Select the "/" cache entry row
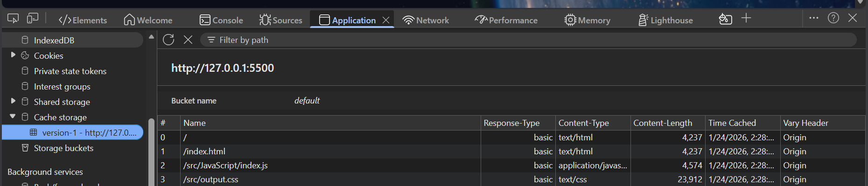Image resolution: width=868 pixels, height=186 pixels. [x=511, y=137]
